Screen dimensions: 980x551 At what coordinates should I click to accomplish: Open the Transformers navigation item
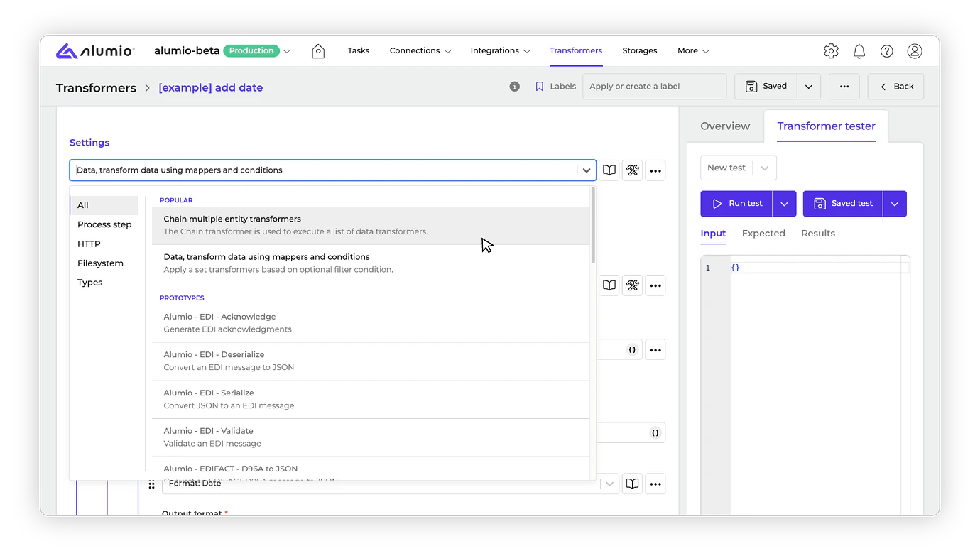click(x=576, y=51)
